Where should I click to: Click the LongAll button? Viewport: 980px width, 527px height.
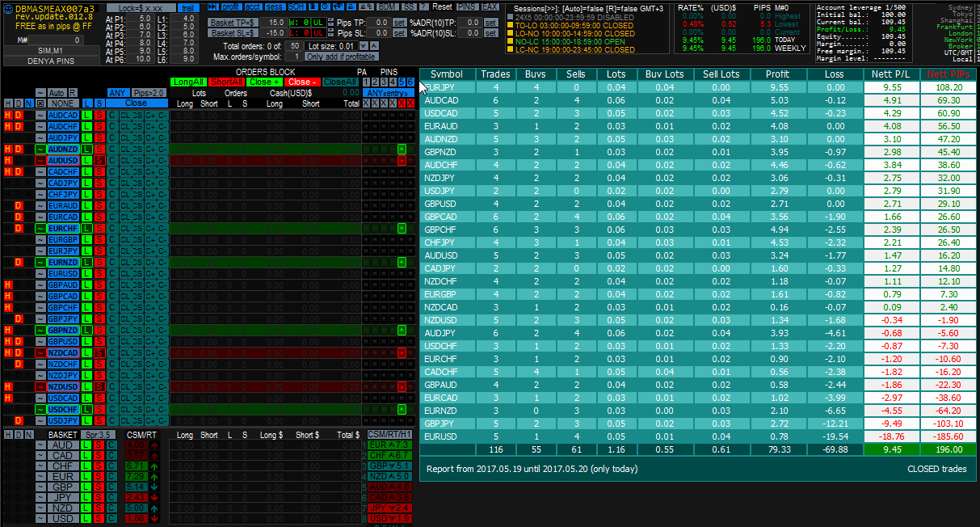pyautogui.click(x=188, y=82)
